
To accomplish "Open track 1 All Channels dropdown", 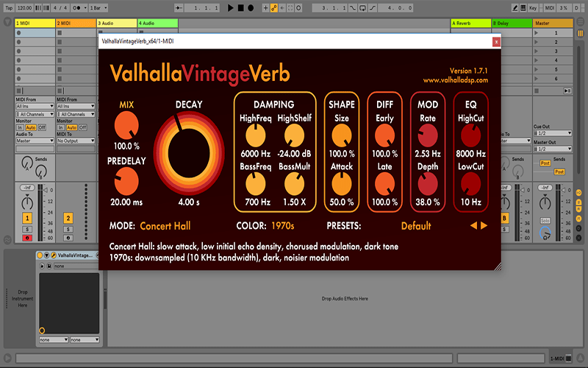I will coord(35,114).
